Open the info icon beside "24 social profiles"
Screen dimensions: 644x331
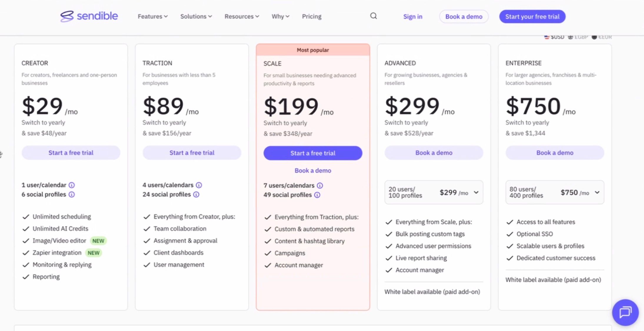coord(196,194)
